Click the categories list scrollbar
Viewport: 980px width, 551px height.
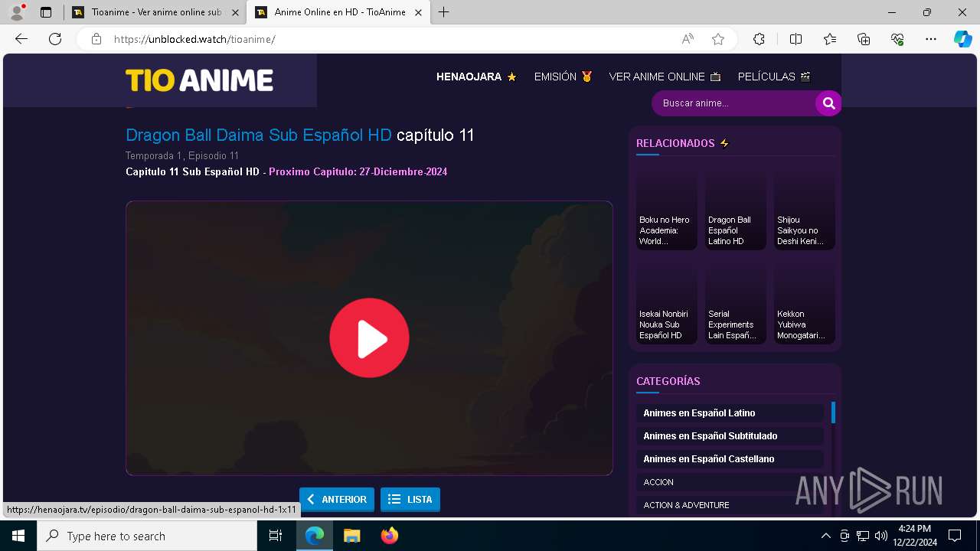(x=833, y=413)
